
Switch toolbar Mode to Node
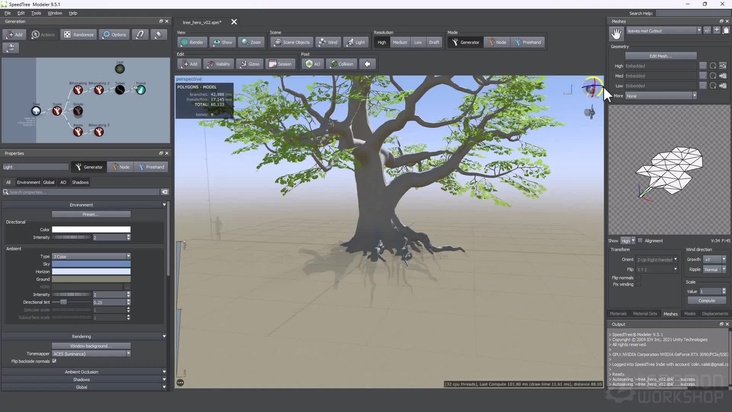(x=497, y=42)
